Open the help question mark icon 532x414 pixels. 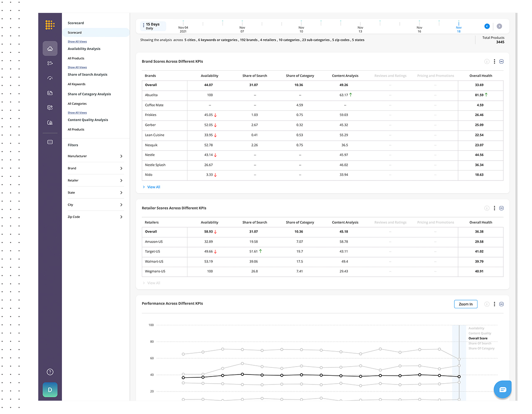point(50,372)
